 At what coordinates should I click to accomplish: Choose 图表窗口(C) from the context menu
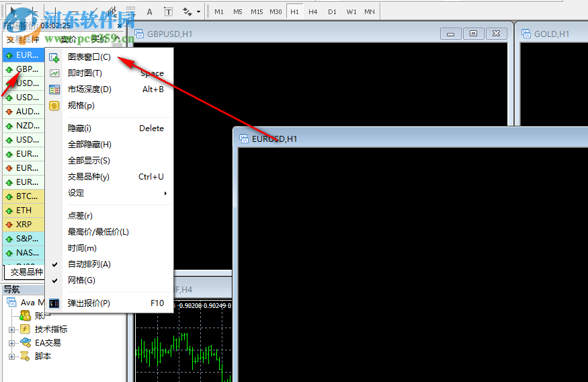click(x=109, y=57)
